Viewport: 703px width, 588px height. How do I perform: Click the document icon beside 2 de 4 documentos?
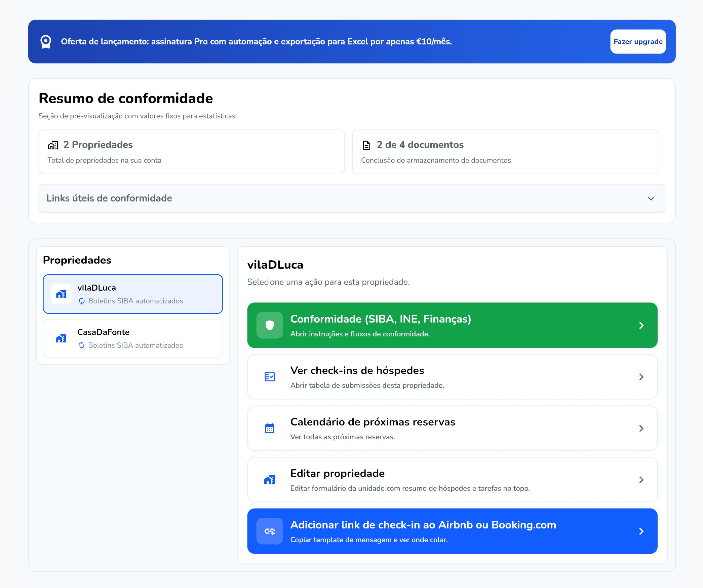point(366,145)
